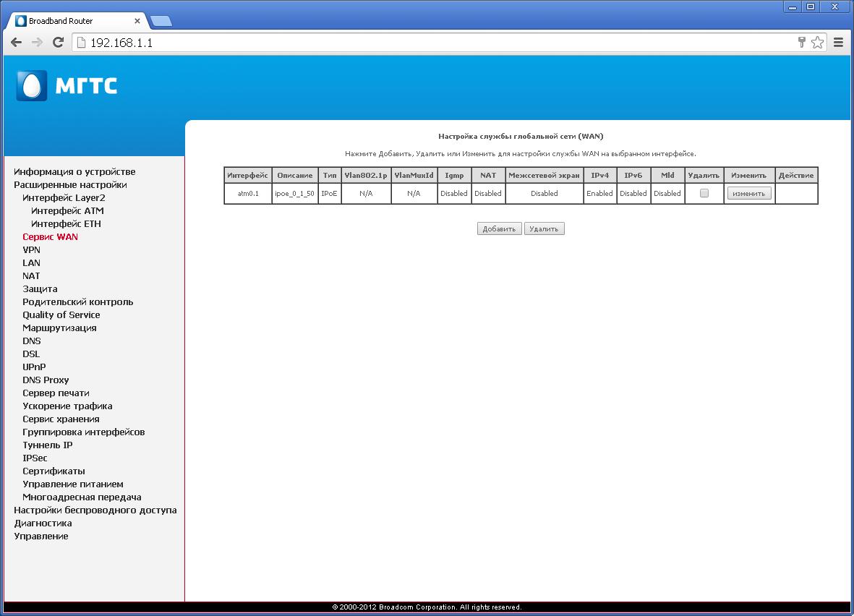Check the delete checkbox for atm0.1
Viewport: 854px width, 616px height.
[x=704, y=193]
